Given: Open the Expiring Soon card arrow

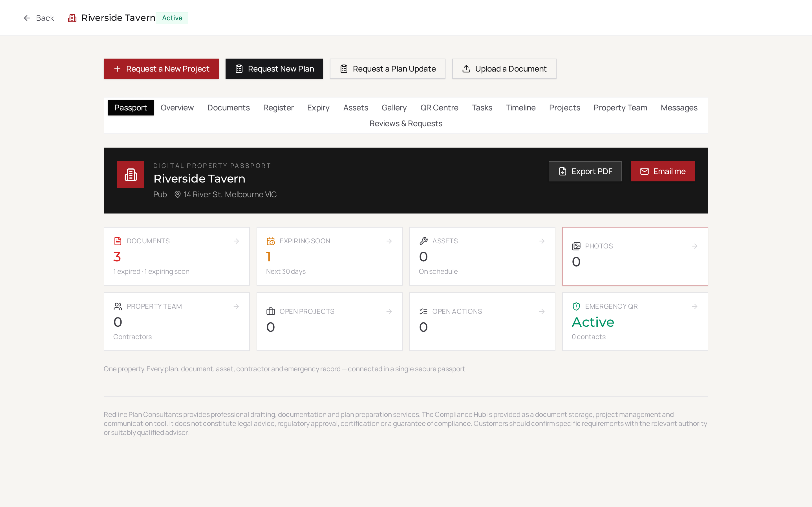Looking at the screenshot, I should pyautogui.click(x=389, y=241).
